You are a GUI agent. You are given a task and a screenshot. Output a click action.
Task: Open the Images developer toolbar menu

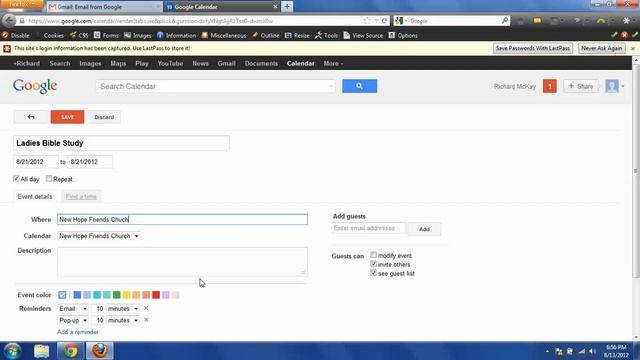pyautogui.click(x=138, y=36)
